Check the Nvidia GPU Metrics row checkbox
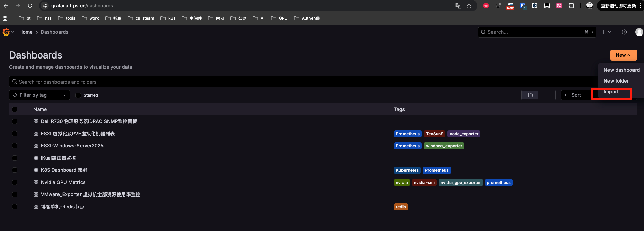 coord(15,182)
